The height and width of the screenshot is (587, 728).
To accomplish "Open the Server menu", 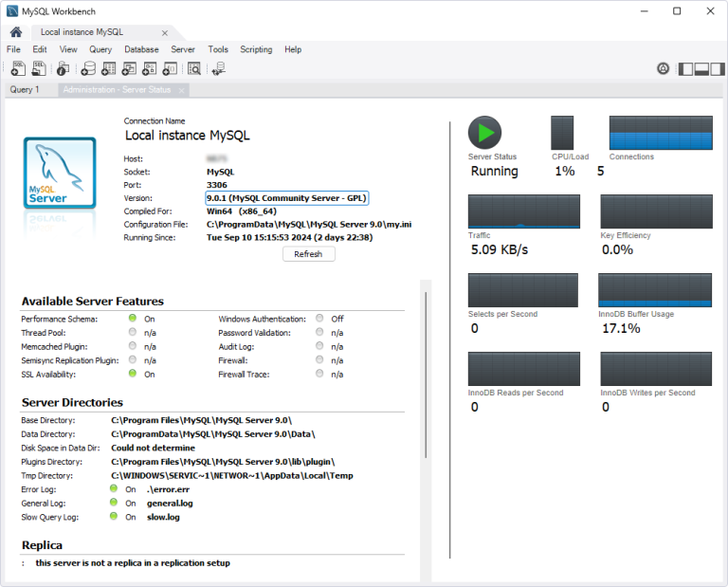I will (x=183, y=49).
